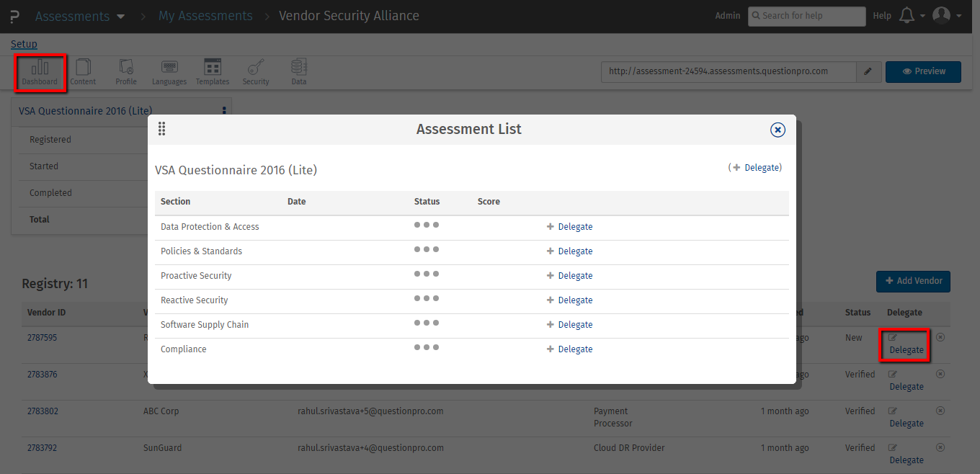Delegate the Compliance section
The image size is (980, 474).
pos(574,349)
